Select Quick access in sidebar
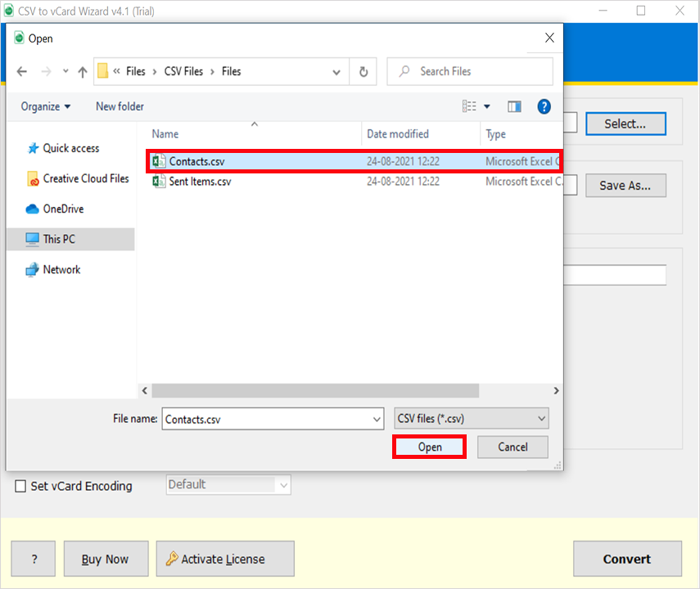This screenshot has height=589, width=700. click(71, 149)
